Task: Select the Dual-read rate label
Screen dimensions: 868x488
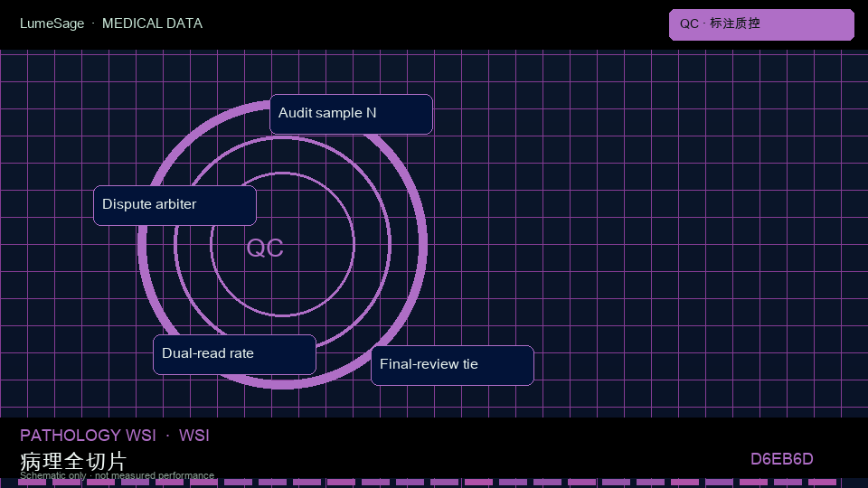Action: pyautogui.click(x=235, y=354)
